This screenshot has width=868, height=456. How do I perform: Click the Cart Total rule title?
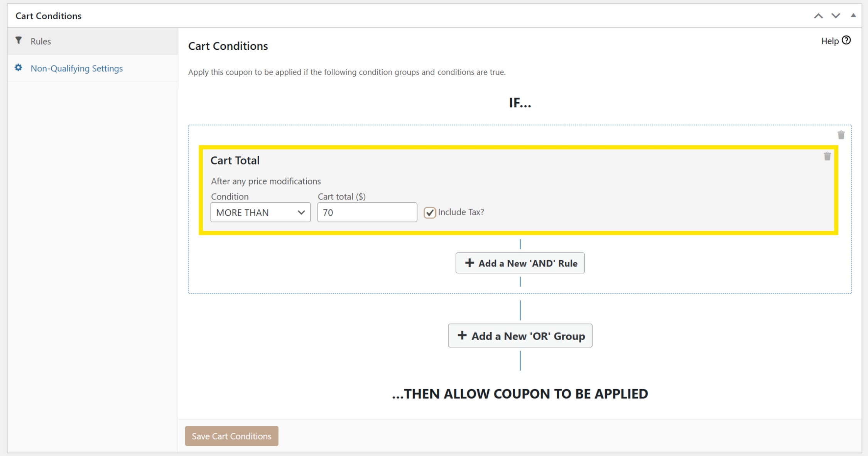[x=235, y=160]
